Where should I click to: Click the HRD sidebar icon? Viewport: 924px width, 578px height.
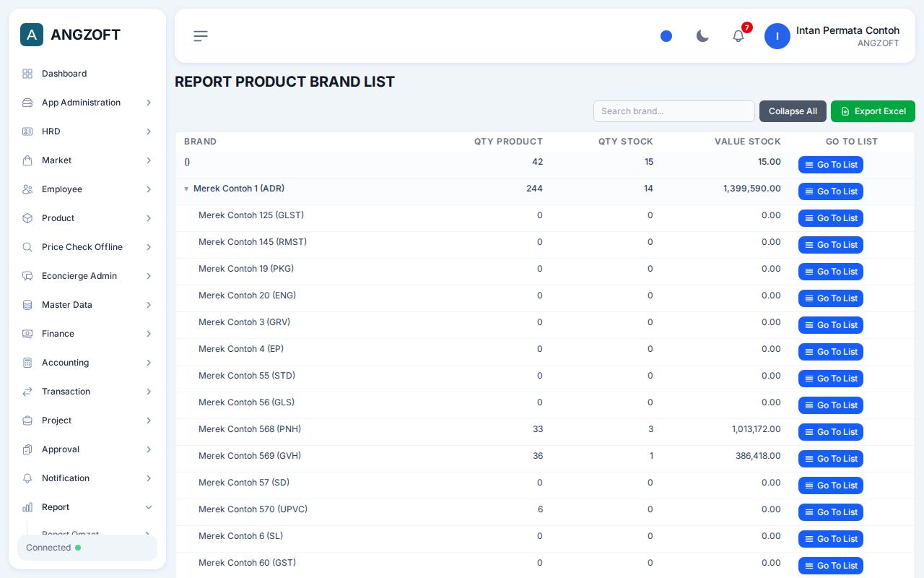click(27, 131)
